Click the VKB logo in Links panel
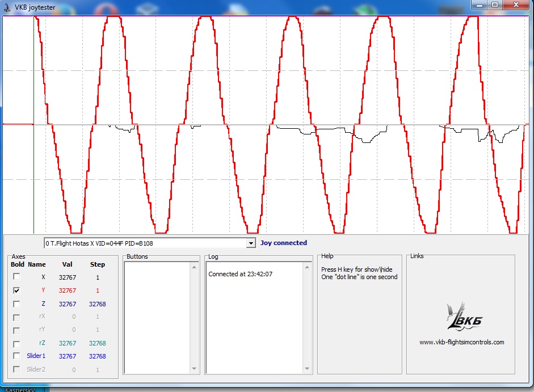The image size is (534, 392). 461,316
